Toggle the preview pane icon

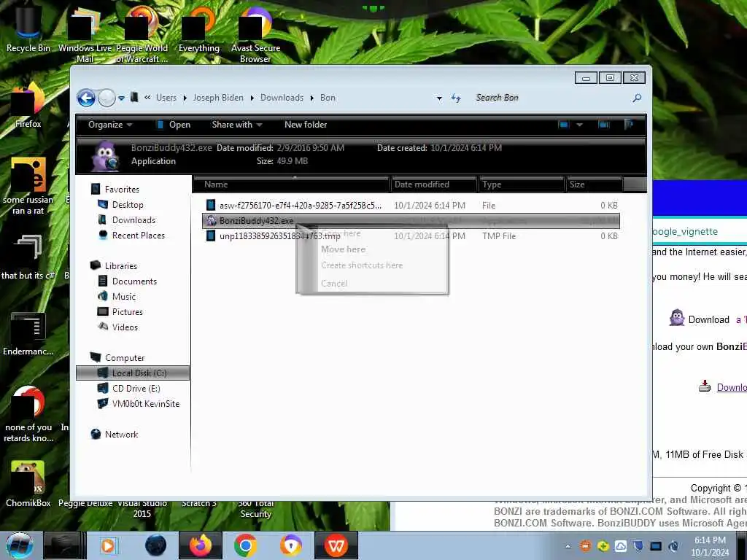click(603, 125)
